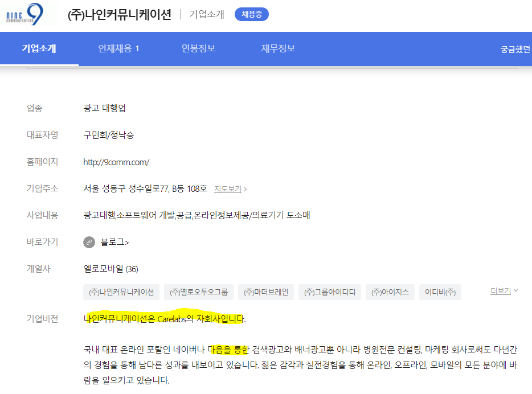The image size is (532, 394).
Task: Click the 채용중 badge button
Action: (x=252, y=14)
